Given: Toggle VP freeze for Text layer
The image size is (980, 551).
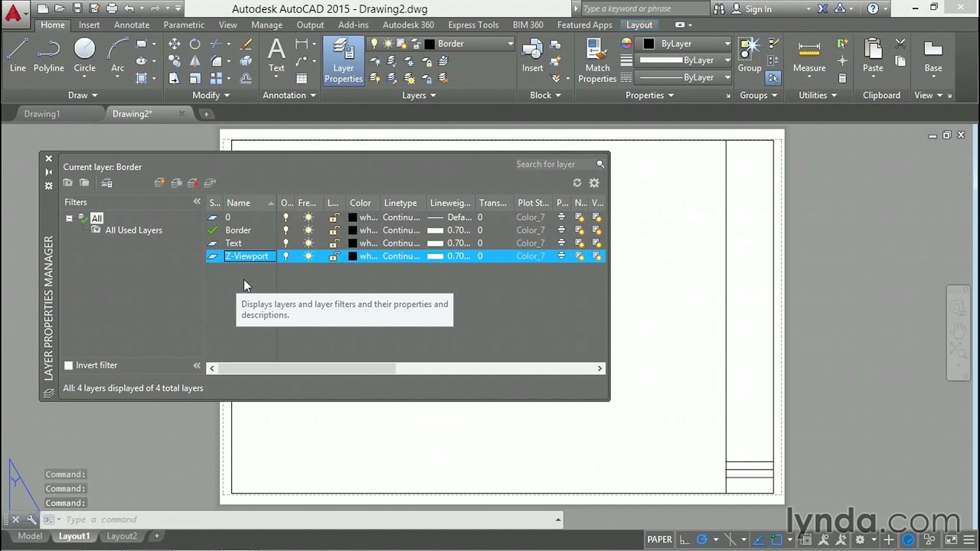Looking at the screenshot, I should click(x=596, y=243).
